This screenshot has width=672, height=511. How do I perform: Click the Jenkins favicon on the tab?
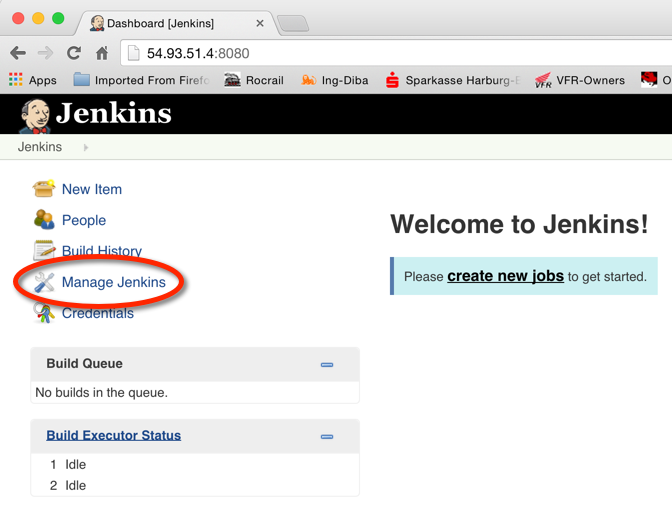[x=97, y=23]
